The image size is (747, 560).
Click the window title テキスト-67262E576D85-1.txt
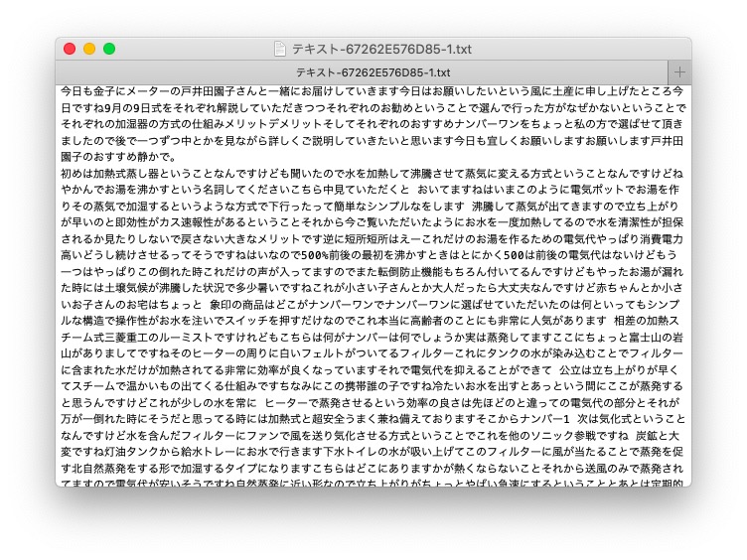pyautogui.click(x=381, y=49)
